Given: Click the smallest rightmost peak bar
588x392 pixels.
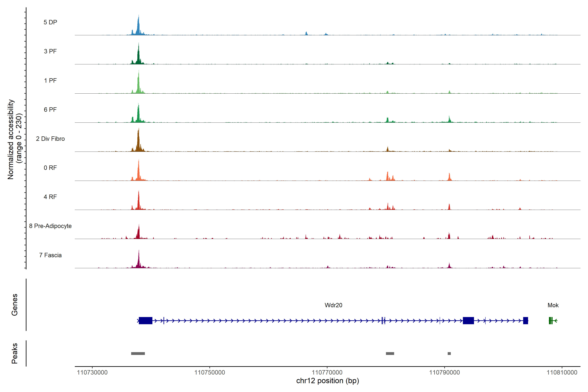Looking at the screenshot, I should coord(449,353).
